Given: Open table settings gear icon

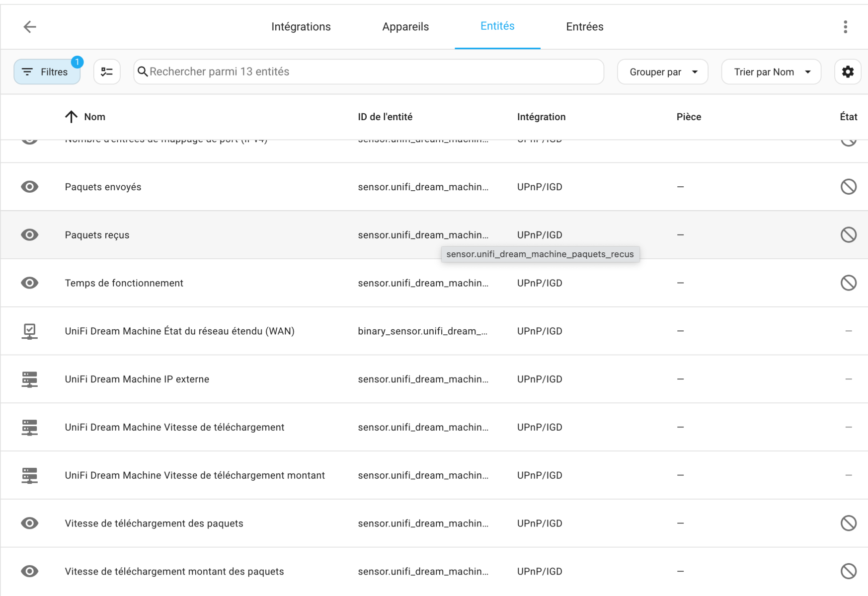Looking at the screenshot, I should coord(848,72).
